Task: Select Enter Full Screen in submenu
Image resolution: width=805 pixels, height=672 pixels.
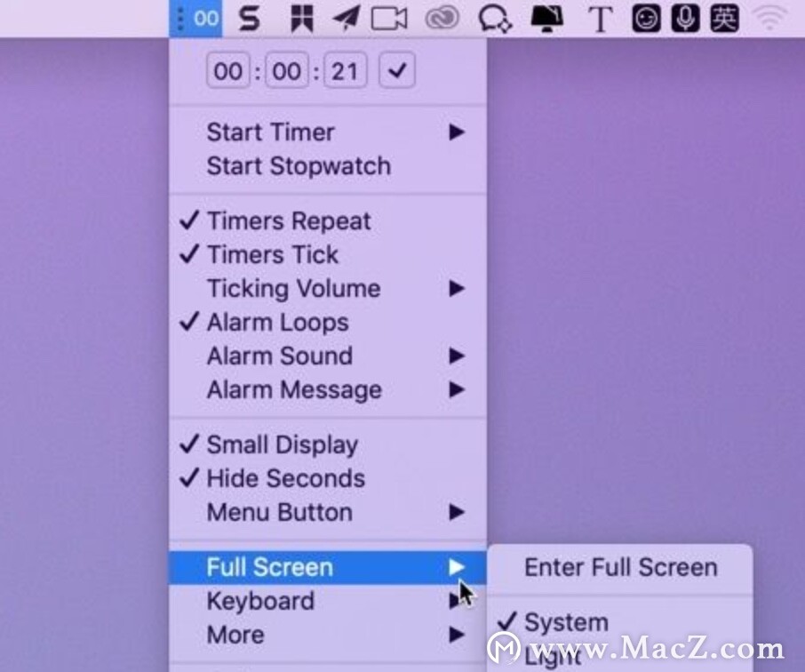Action: [620, 568]
